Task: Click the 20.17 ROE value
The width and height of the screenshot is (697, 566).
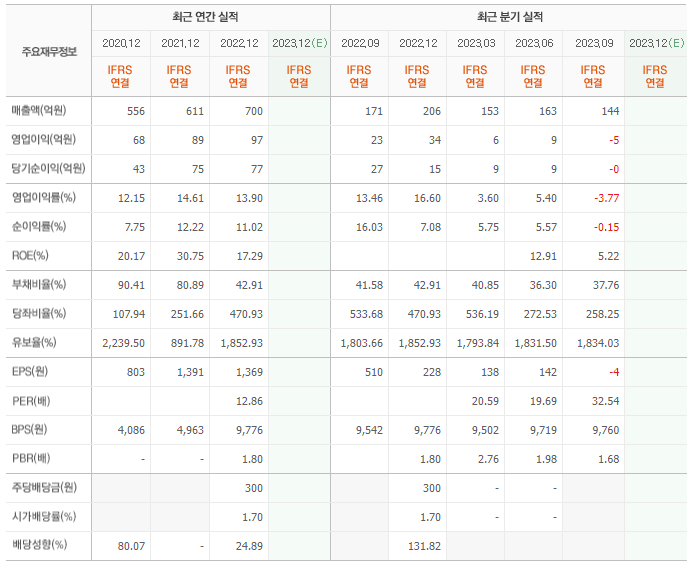Action: pos(131,256)
